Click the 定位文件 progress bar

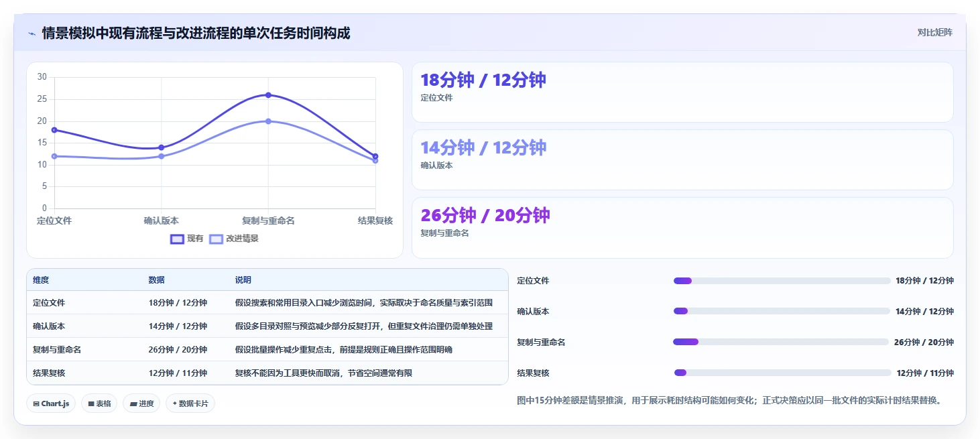782,281
